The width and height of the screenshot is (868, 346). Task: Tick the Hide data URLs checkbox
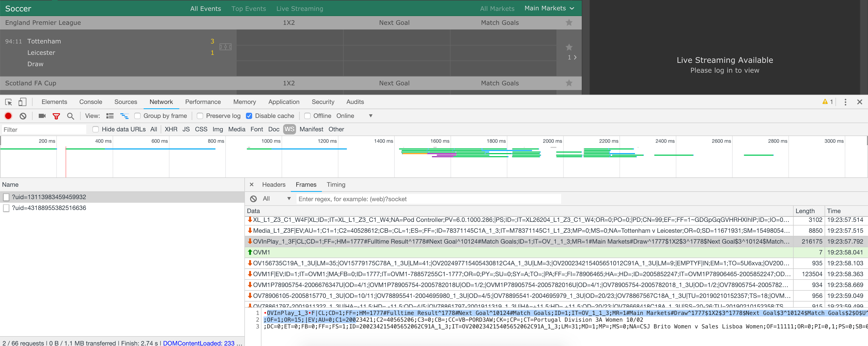tap(96, 130)
